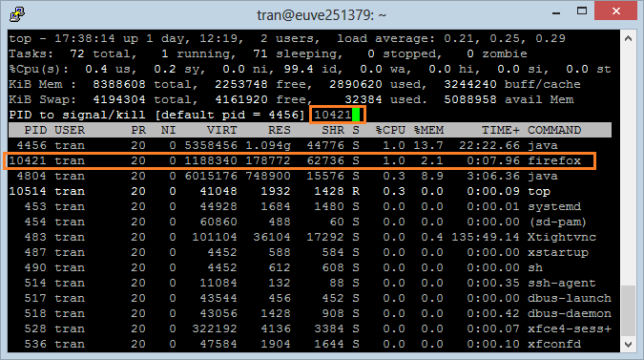Image resolution: width=644 pixels, height=360 pixels.
Task: Click the PID input showing 10421
Action: [337, 116]
